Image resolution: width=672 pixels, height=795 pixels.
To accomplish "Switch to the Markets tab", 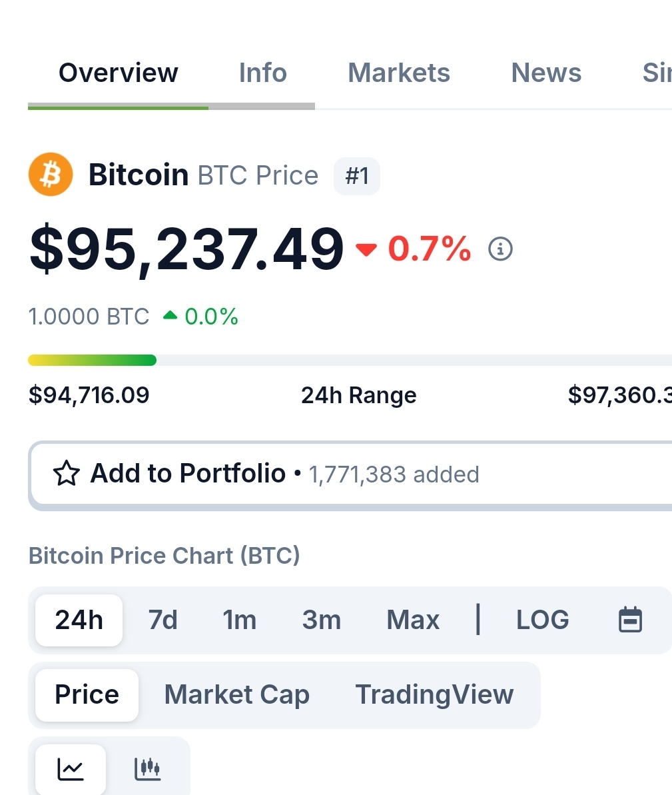I will coord(398,73).
